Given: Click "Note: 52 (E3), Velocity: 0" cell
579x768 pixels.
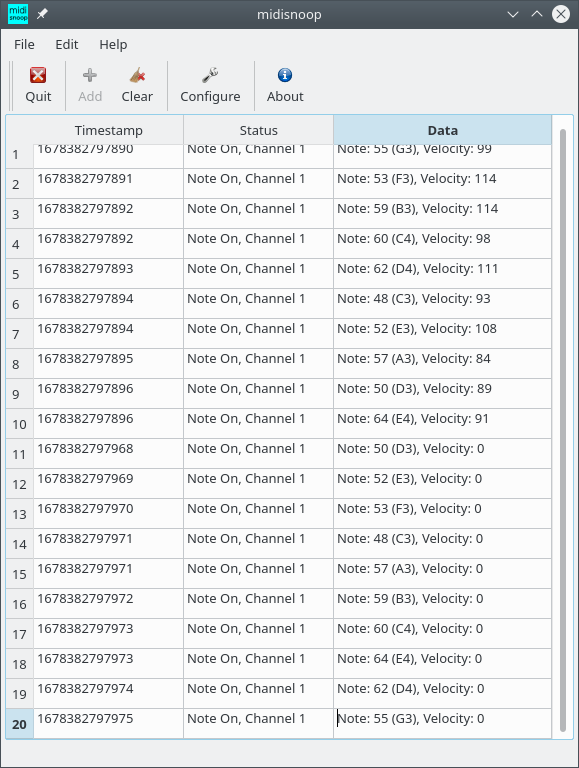Looking at the screenshot, I should click(x=442, y=484).
